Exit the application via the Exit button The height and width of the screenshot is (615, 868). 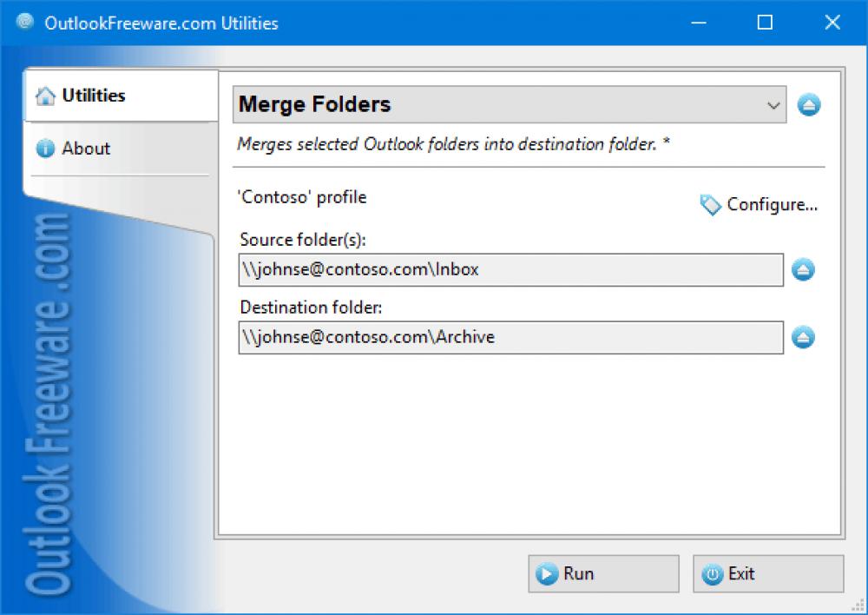click(767, 573)
